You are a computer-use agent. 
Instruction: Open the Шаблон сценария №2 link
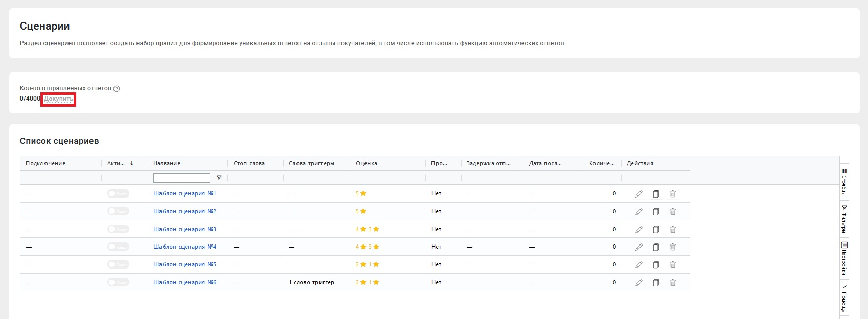(x=185, y=211)
